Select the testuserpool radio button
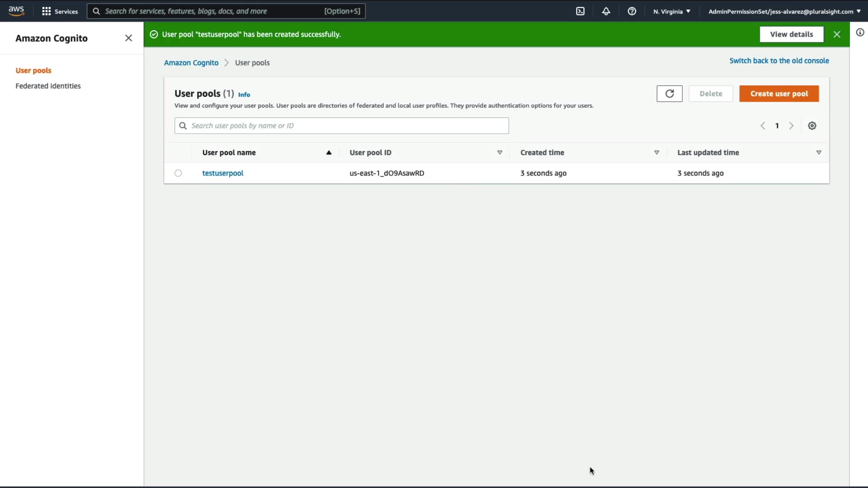This screenshot has width=868, height=488. pyautogui.click(x=178, y=173)
